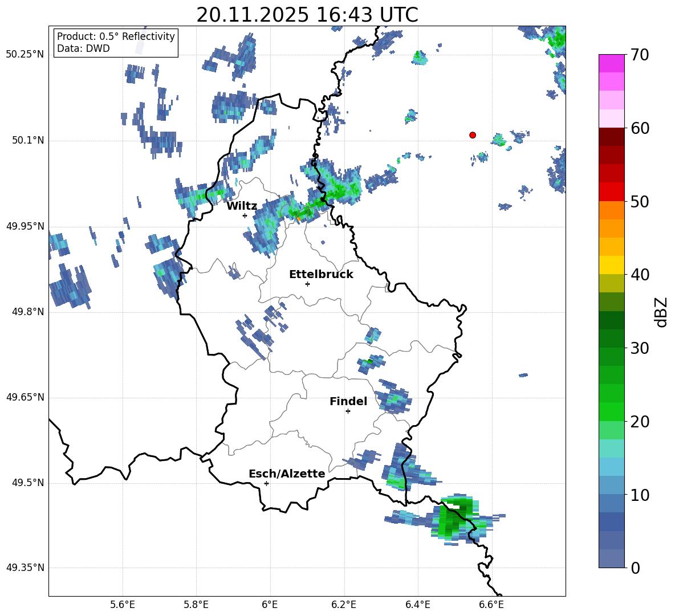Click the Esch/Alzette station cross marker
Viewport: 675px width, 616px height.
pos(266,483)
